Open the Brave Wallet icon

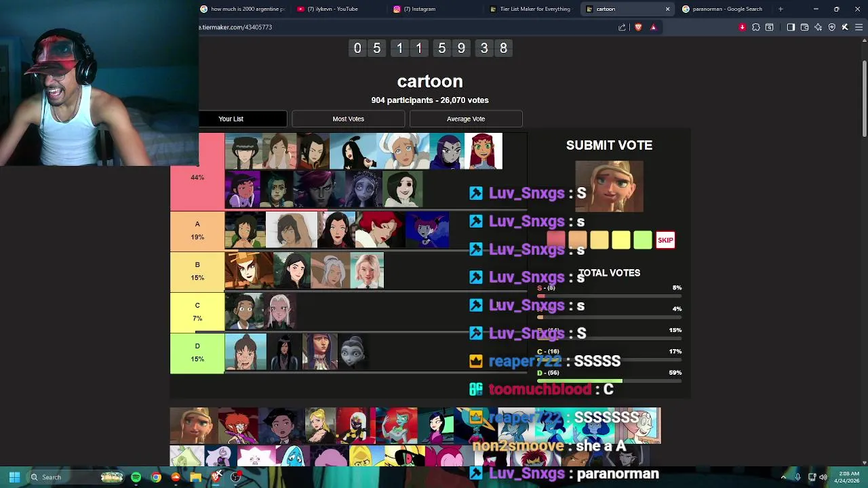(804, 27)
